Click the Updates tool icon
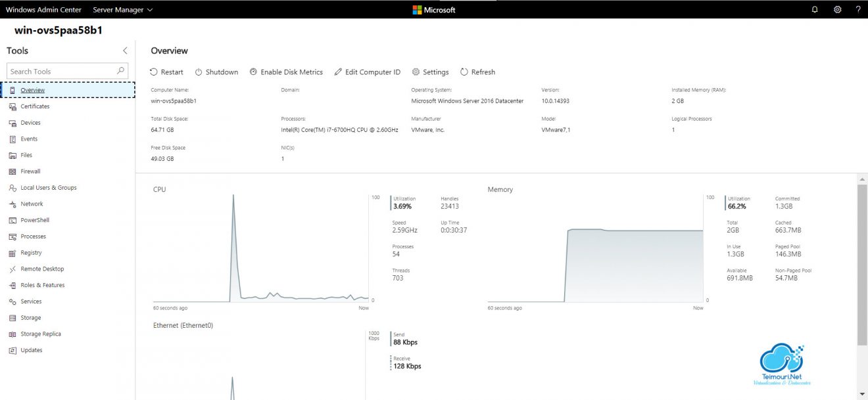 pos(12,350)
